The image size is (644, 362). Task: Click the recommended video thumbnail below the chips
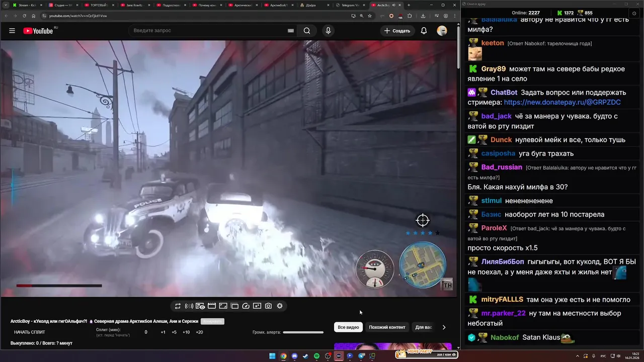(392, 346)
